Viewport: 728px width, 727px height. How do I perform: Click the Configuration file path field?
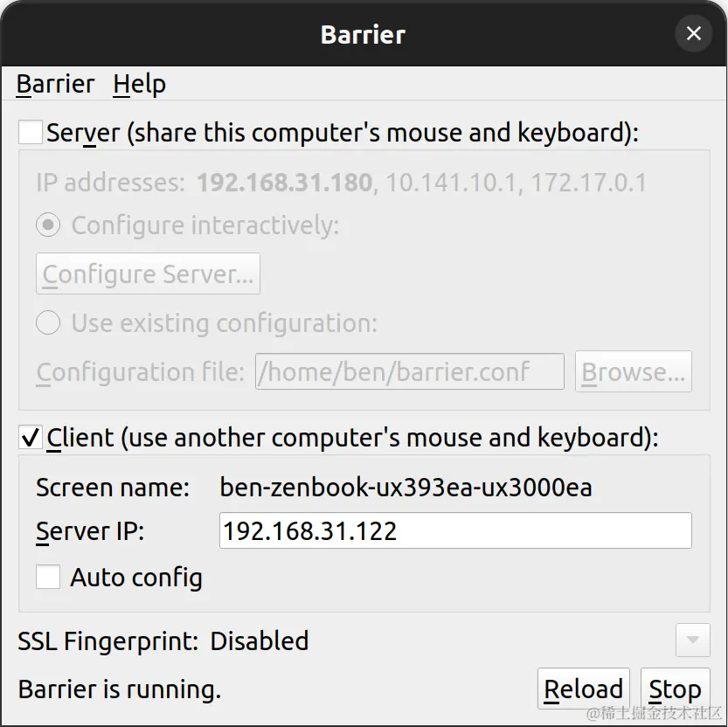coord(409,372)
